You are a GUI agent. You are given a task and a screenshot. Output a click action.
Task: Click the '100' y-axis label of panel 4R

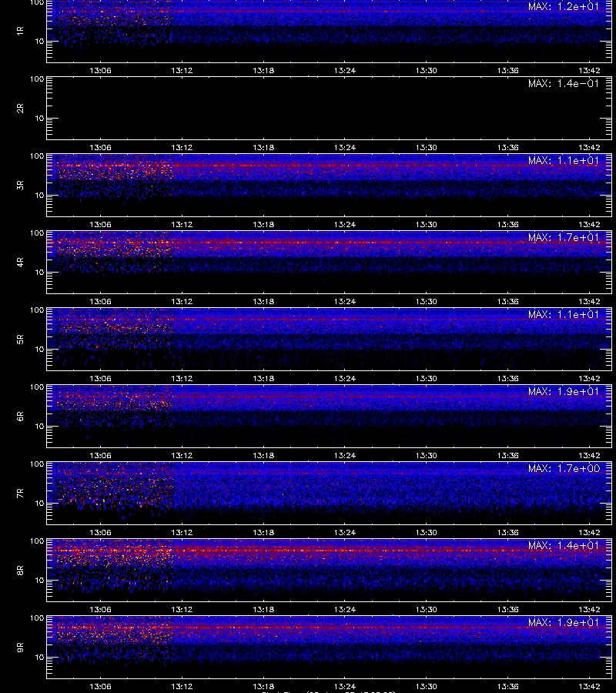click(37, 233)
